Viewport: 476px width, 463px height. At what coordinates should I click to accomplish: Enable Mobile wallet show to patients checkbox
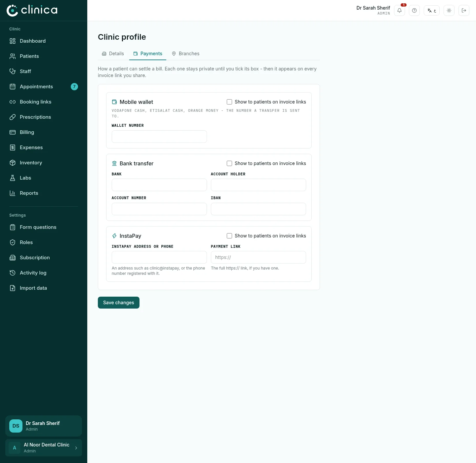pyautogui.click(x=229, y=102)
